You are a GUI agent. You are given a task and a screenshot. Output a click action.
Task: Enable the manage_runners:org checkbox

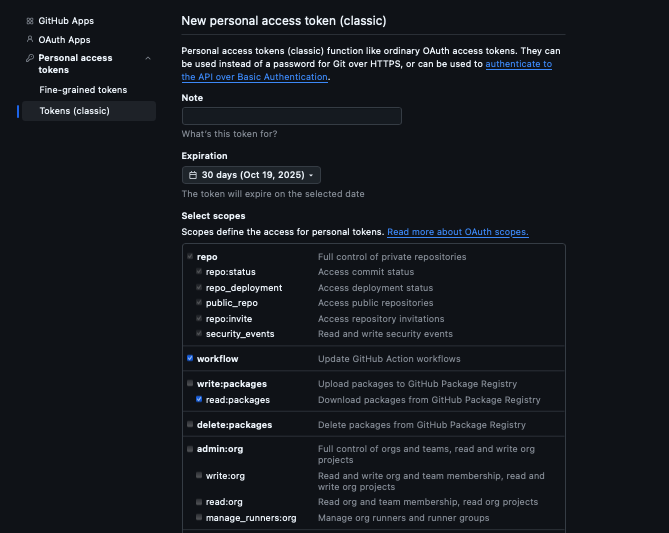[198, 518]
